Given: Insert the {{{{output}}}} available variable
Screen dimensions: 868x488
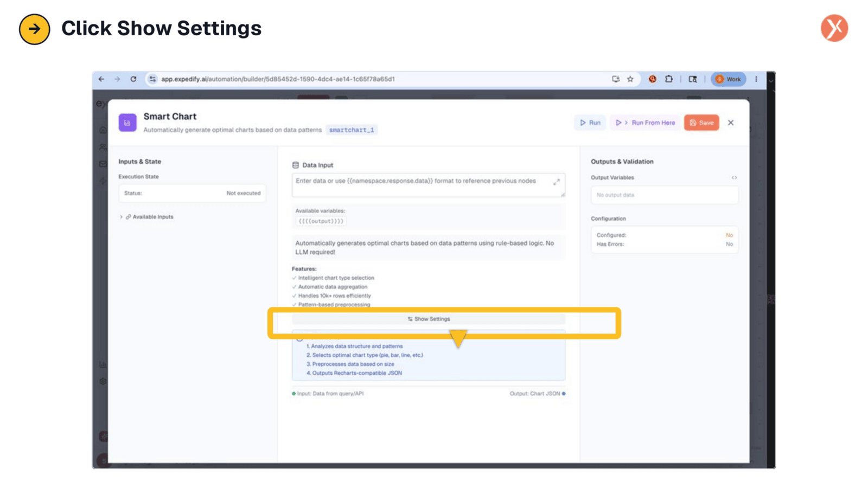Looking at the screenshot, I should click(x=321, y=221).
